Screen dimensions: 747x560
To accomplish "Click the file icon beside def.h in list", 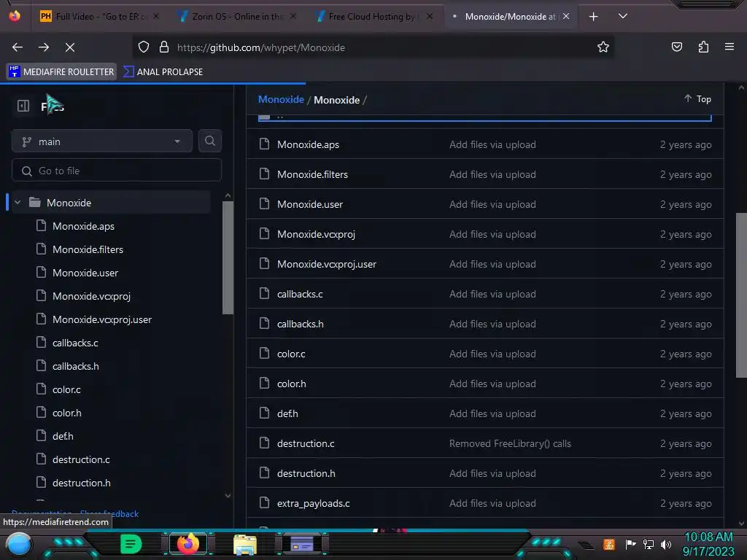I will (x=264, y=413).
